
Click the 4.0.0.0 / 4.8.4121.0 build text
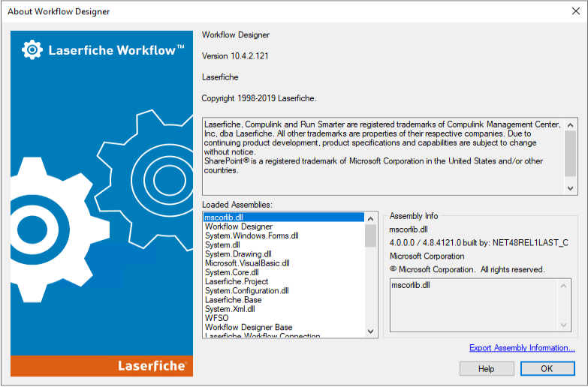tap(478, 243)
